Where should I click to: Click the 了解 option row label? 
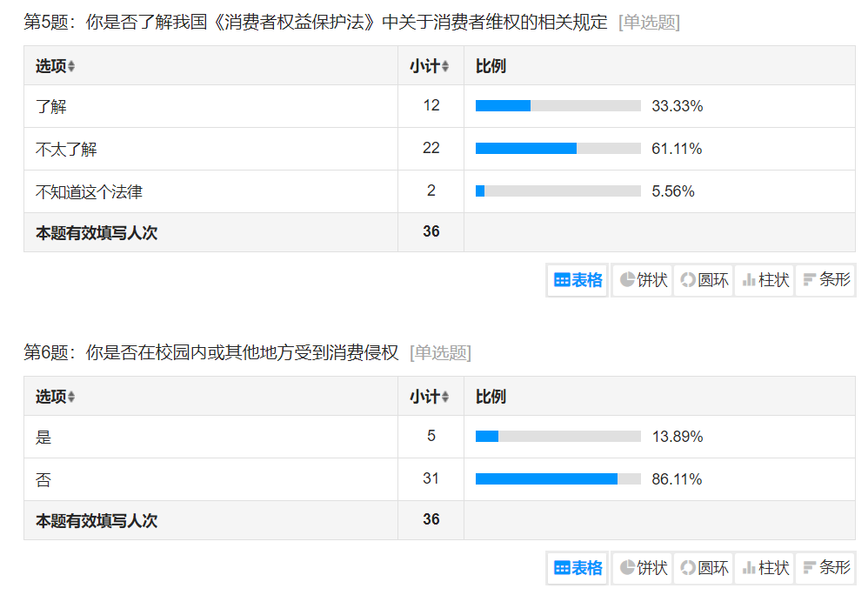coord(50,107)
